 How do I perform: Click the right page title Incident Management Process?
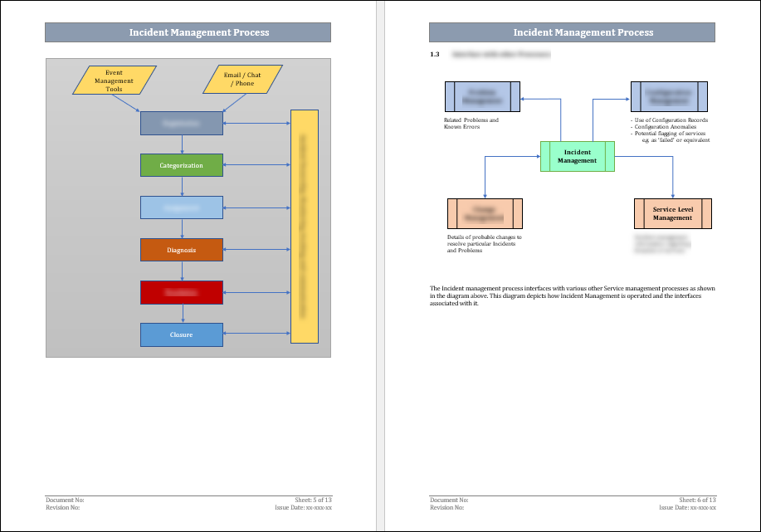pyautogui.click(x=583, y=32)
